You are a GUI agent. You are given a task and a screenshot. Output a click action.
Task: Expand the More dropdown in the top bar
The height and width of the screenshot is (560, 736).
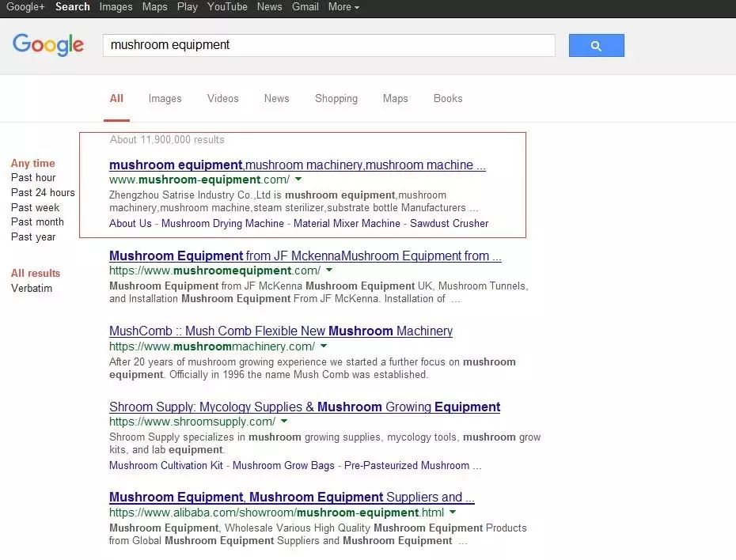click(x=343, y=6)
